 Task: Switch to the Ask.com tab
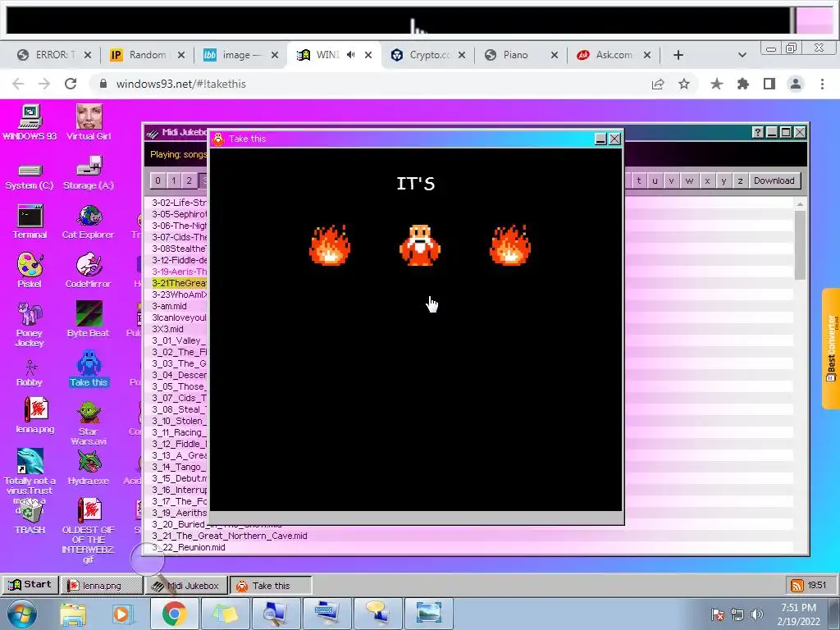coord(614,55)
